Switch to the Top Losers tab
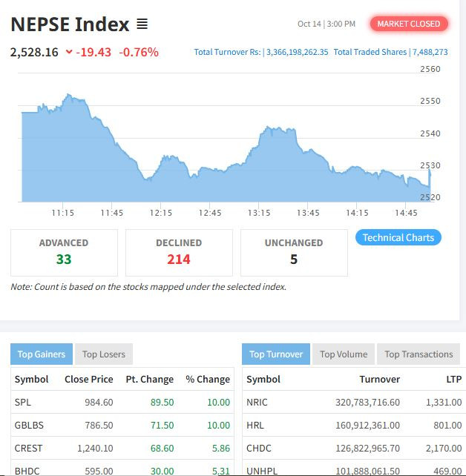 [104, 354]
